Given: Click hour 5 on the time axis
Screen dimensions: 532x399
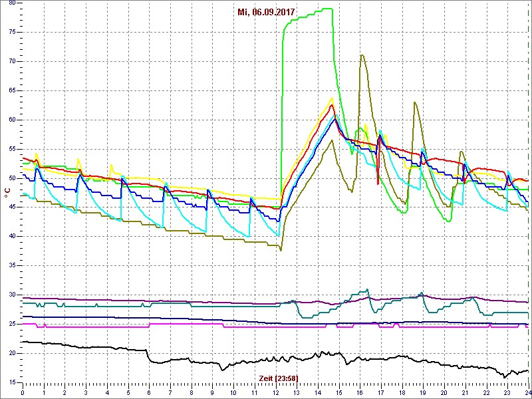Looking at the screenshot, I should click(128, 392).
